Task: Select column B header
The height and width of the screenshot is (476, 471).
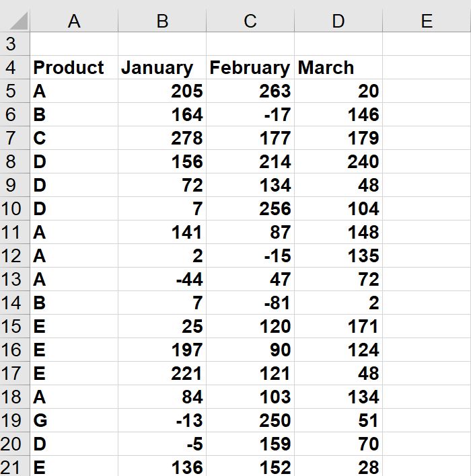Action: click(162, 21)
